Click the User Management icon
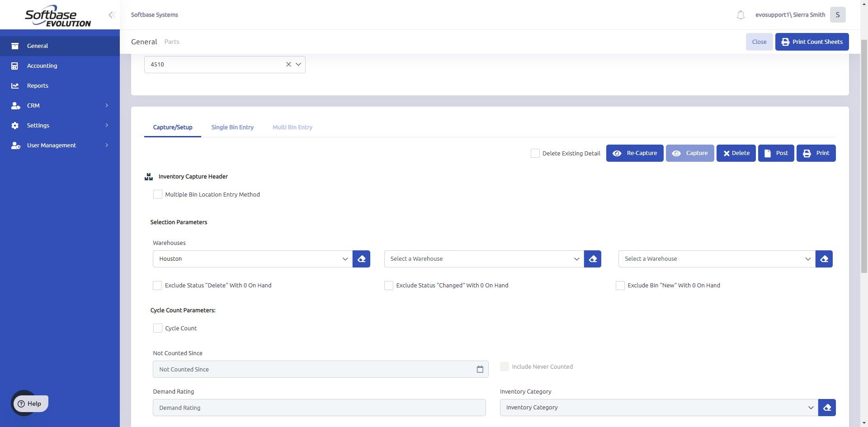The height and width of the screenshot is (427, 868). pos(15,145)
